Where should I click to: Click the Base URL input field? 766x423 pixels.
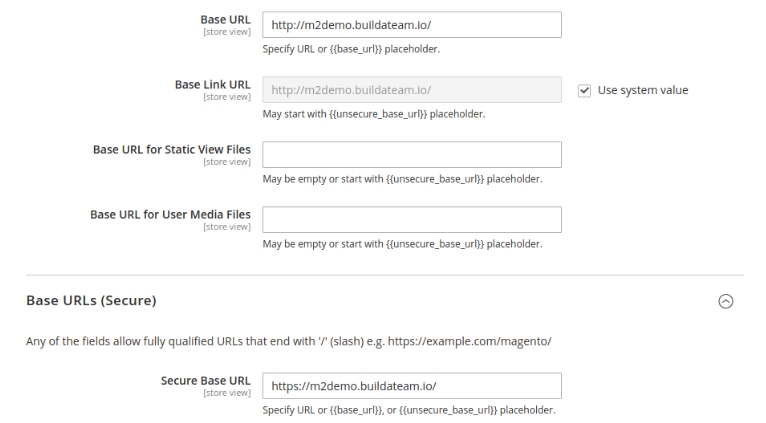(412, 25)
